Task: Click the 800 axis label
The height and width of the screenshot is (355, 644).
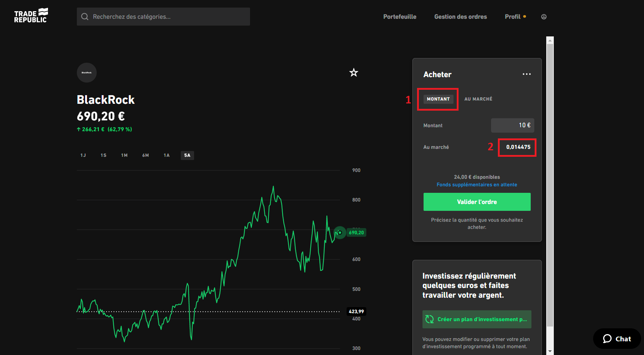Action: pos(356,200)
